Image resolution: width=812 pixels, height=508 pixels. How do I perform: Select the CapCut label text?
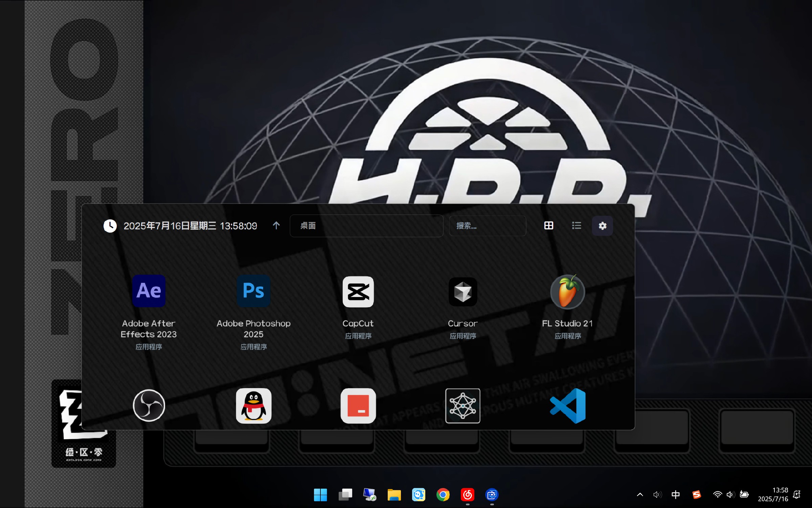358,323
